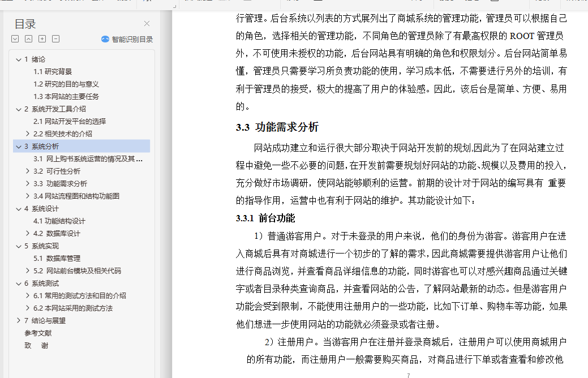Click the 1 绪论 chapter title

coord(35,59)
